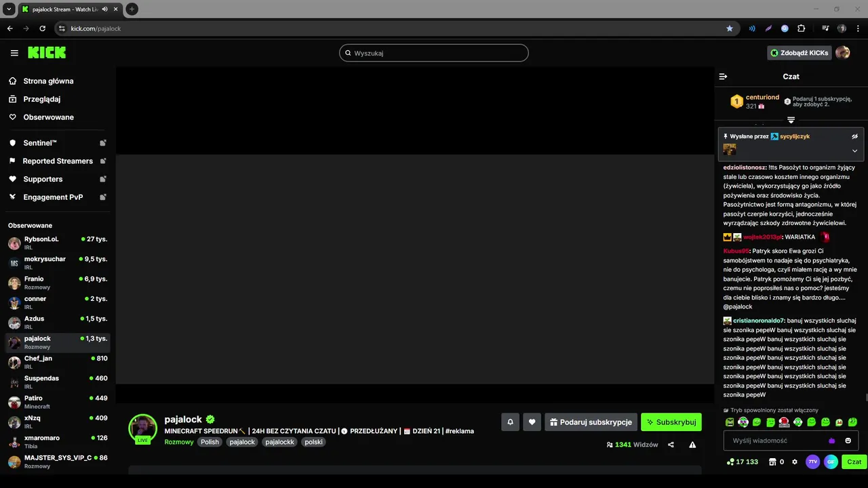Report the stream with the warning triangle icon

click(x=692, y=445)
